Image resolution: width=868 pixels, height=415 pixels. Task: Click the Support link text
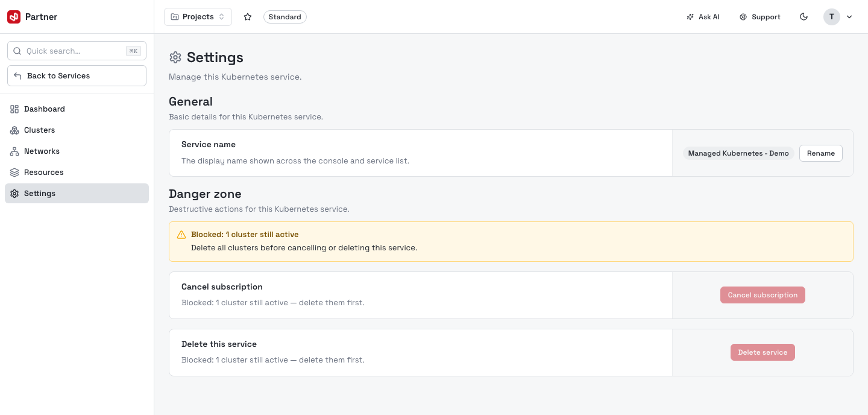point(766,17)
